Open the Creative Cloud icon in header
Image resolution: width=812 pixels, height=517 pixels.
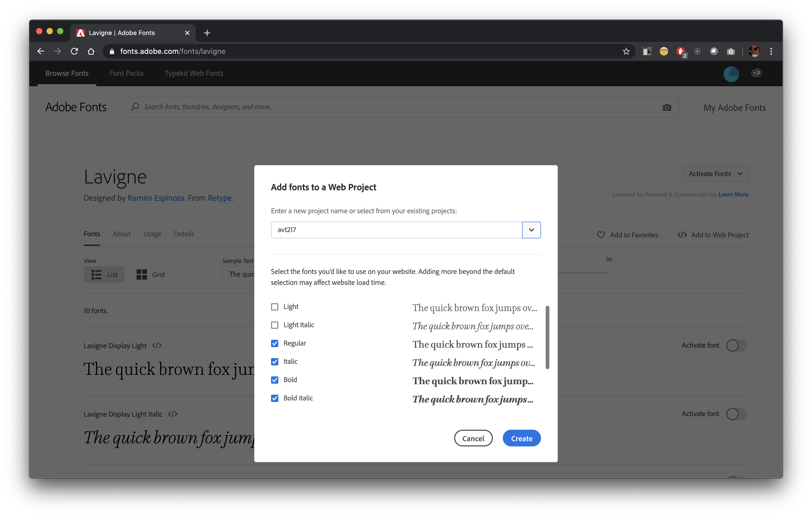[x=756, y=73]
